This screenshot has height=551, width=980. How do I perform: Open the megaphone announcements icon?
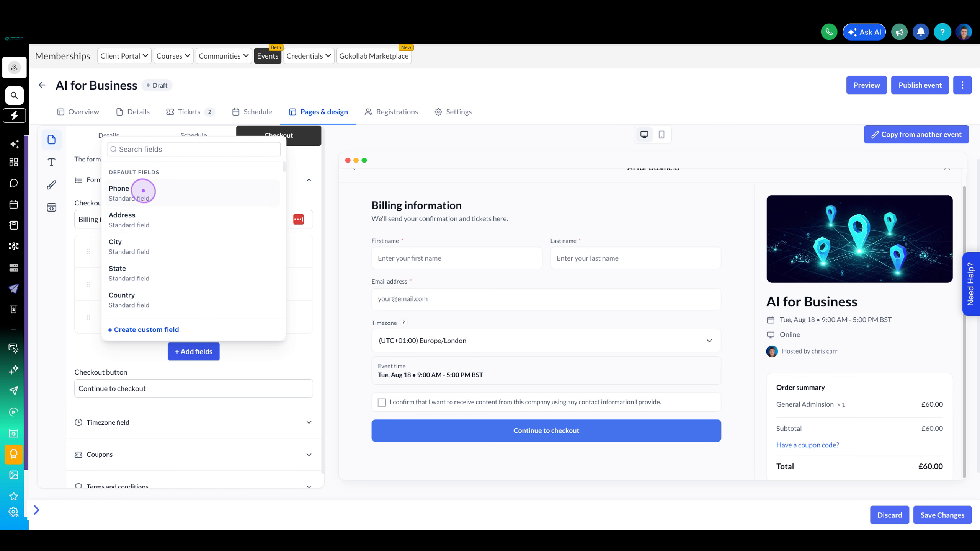[899, 32]
